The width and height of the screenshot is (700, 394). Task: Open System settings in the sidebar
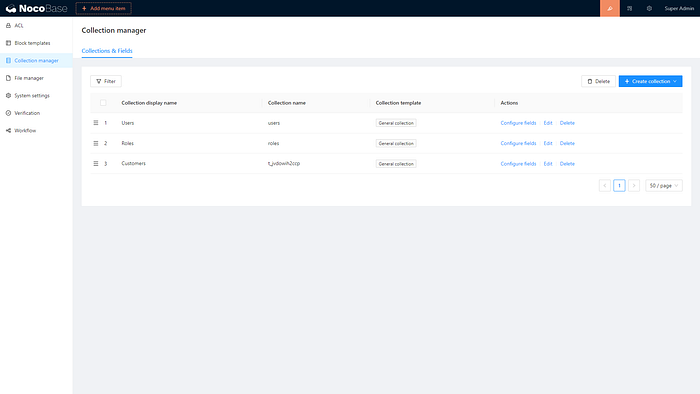[x=36, y=95]
